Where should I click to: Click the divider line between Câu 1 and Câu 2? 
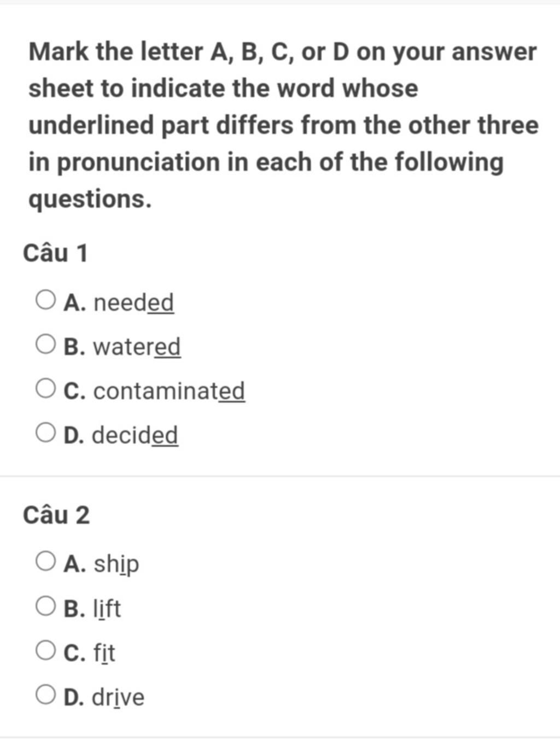click(280, 476)
